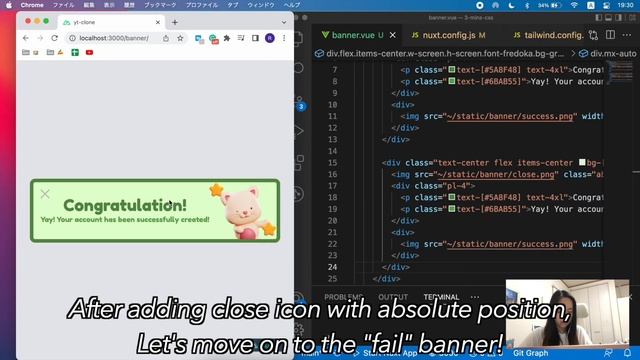Toggle Do Not Disturb moon icon
Screen dimensions: 640x360
[x=511, y=5]
